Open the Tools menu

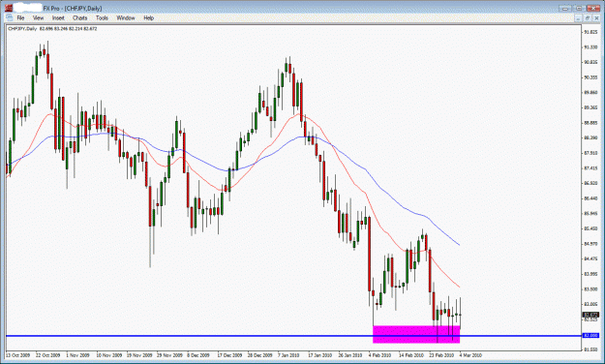[102, 17]
